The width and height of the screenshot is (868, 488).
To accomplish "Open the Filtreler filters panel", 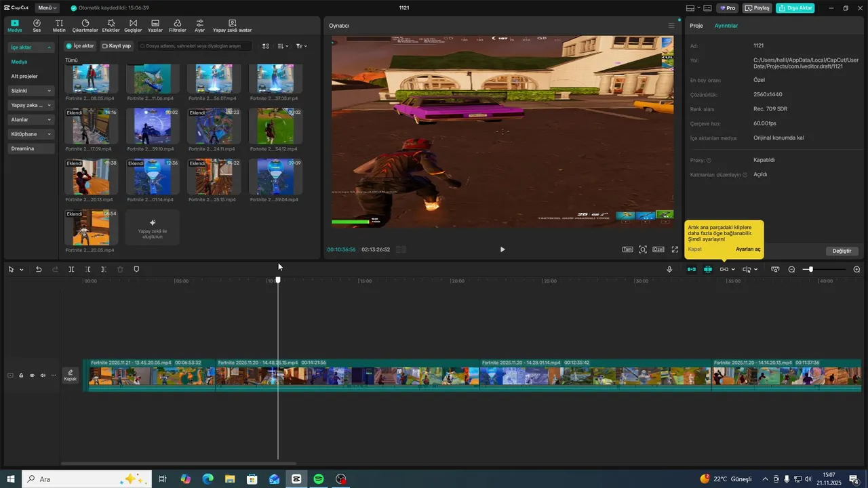I will coord(177,26).
